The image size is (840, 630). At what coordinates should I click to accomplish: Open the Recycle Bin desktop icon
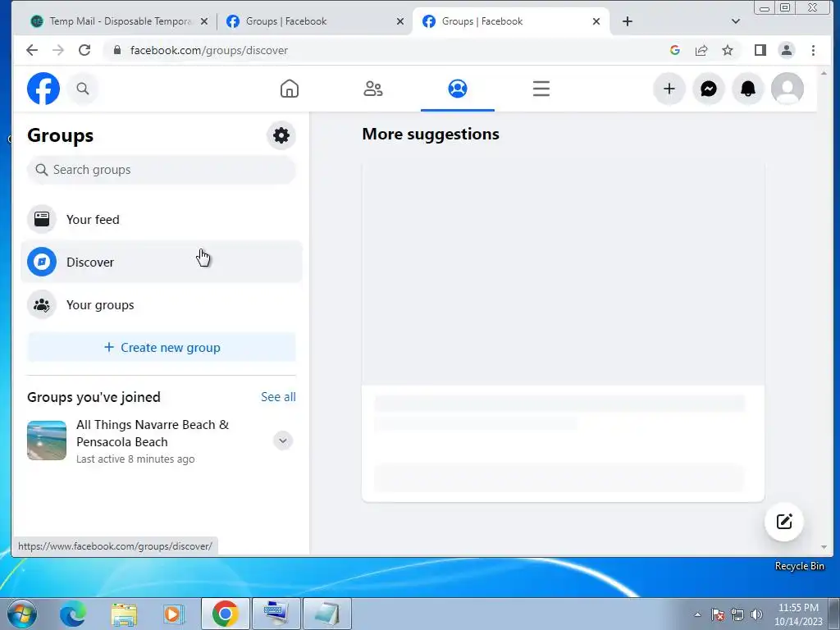[x=799, y=566]
